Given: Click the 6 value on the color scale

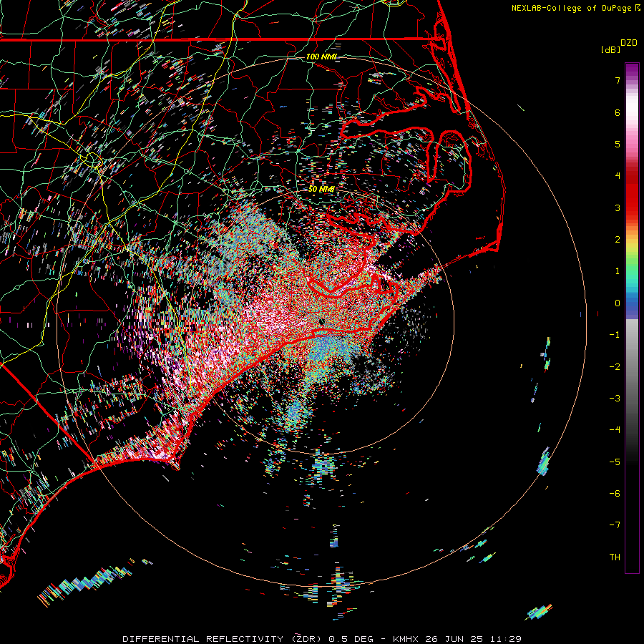Looking at the screenshot, I should [618, 112].
